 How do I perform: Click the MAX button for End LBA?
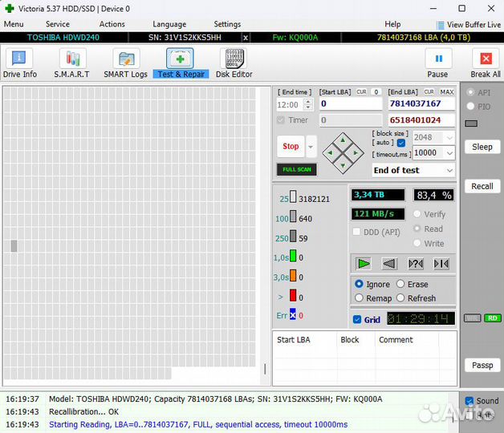coord(447,92)
